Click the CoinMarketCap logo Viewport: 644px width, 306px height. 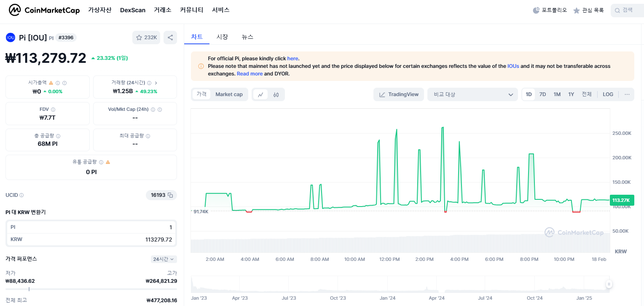(44, 10)
